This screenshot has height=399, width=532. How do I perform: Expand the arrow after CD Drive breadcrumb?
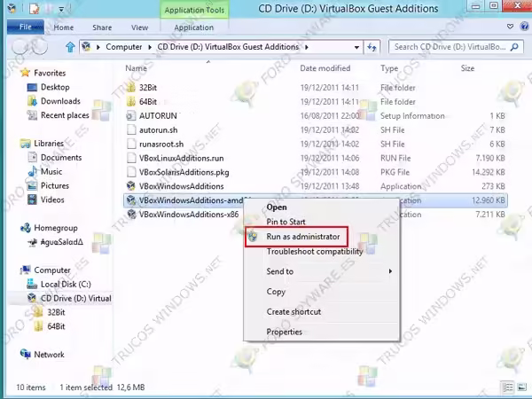pyautogui.click(x=307, y=47)
